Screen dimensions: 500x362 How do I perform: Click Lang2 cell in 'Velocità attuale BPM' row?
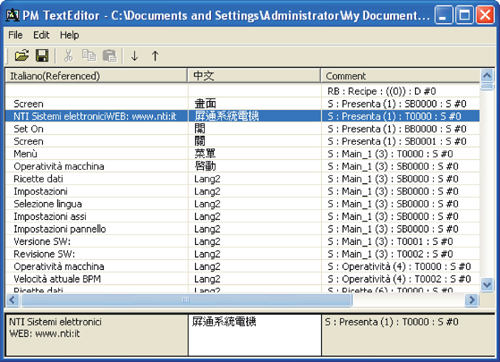[x=207, y=279]
